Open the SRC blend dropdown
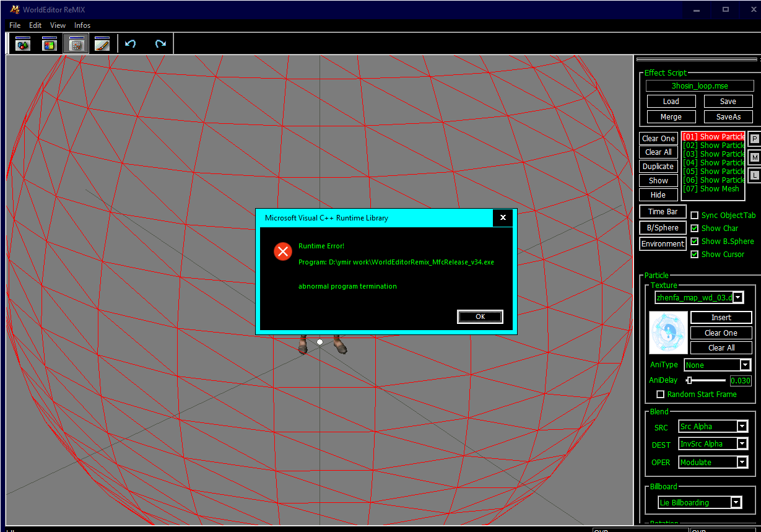Image resolution: width=761 pixels, height=532 pixels. point(742,427)
